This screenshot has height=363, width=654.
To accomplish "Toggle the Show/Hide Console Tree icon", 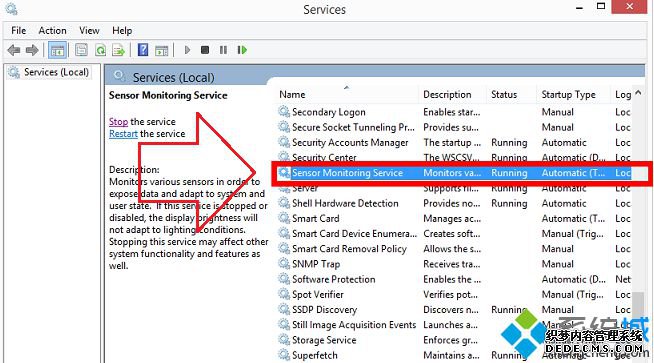I will point(58,50).
